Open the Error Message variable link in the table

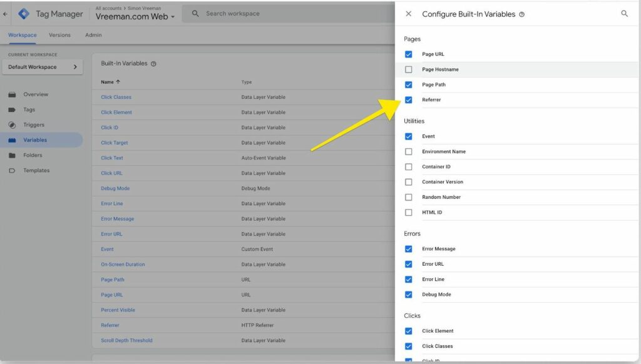[x=117, y=219]
